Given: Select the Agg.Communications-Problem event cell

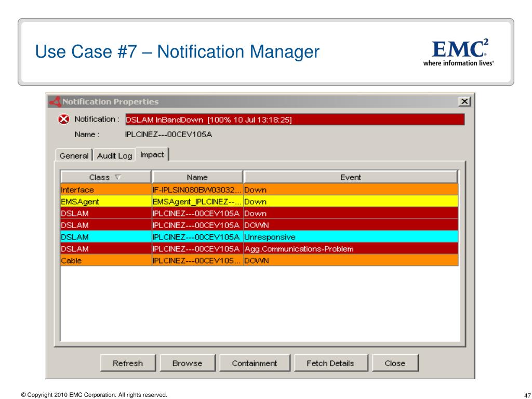Looking at the screenshot, I should click(351, 249).
